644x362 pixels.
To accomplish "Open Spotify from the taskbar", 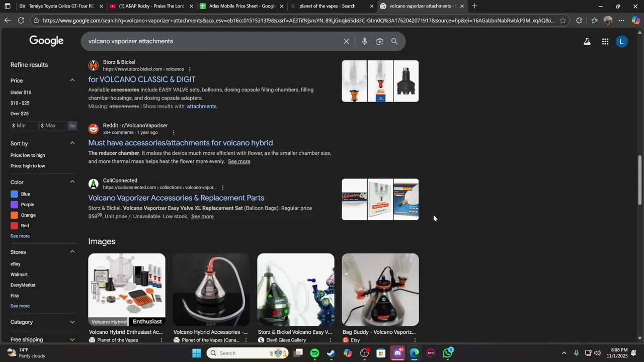I will [314, 353].
